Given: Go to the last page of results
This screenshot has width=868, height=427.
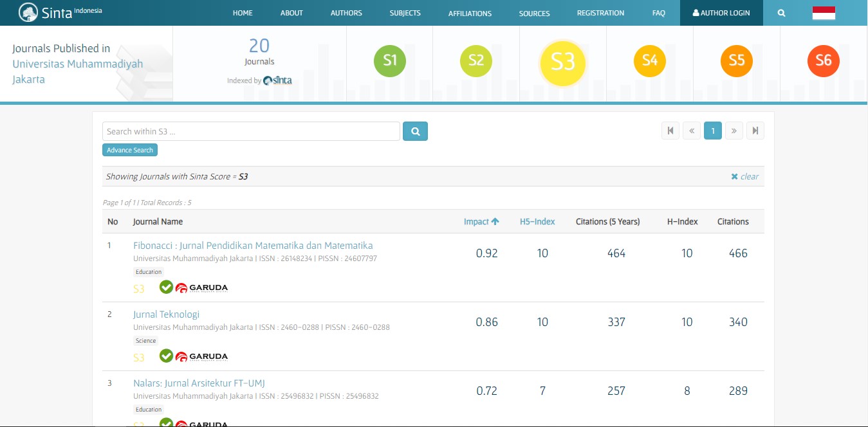Looking at the screenshot, I should click(x=755, y=131).
